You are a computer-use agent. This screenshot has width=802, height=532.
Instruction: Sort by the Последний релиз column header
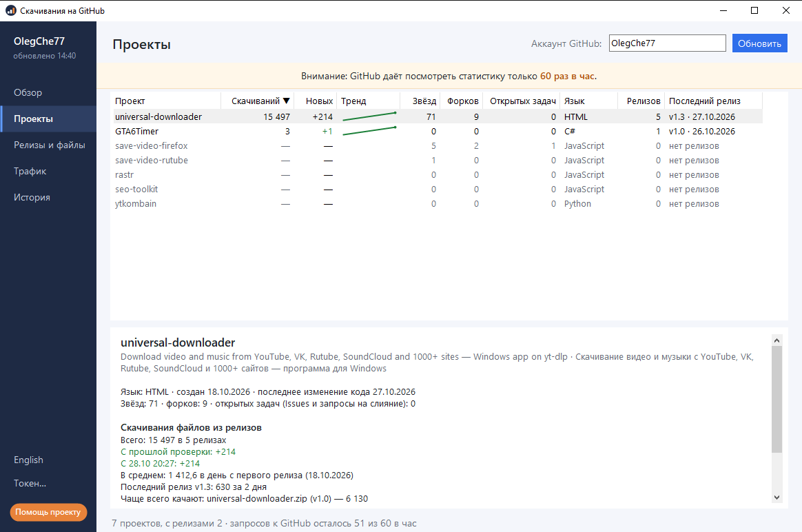point(714,101)
